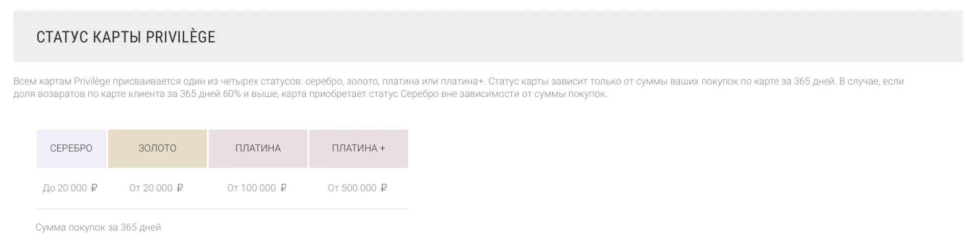
Task: Switch to the Золото status tab
Action: point(157,148)
